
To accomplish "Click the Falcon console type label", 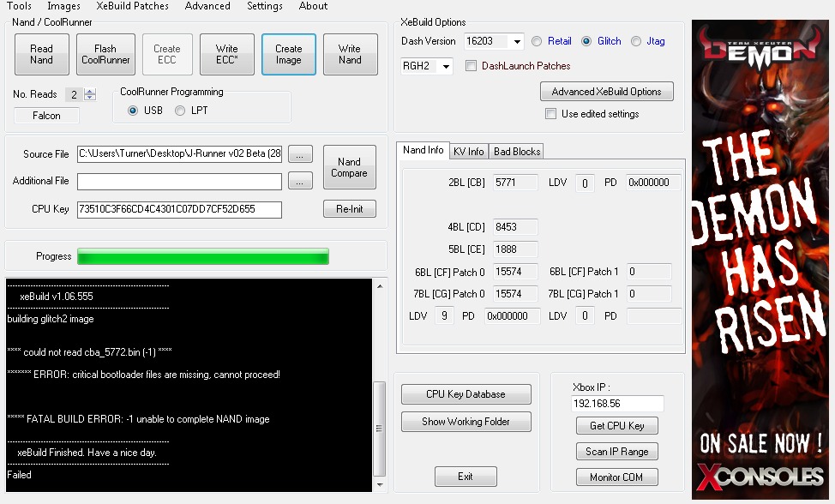I will [x=46, y=116].
